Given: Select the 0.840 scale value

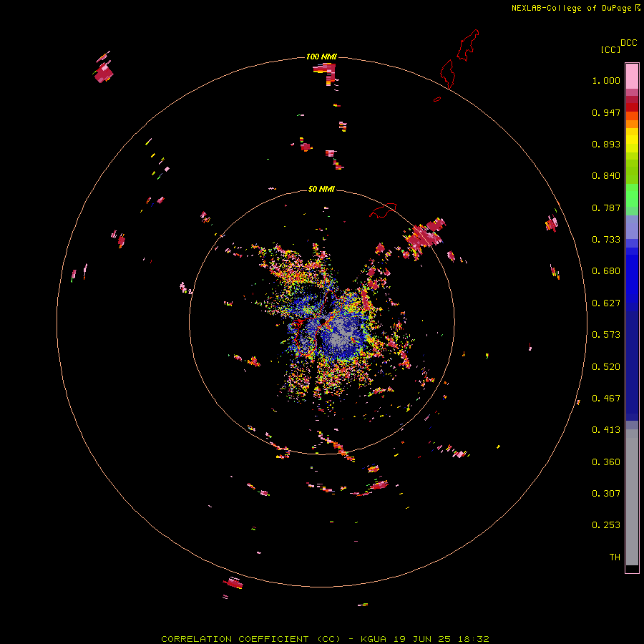Looking at the screenshot, I should tap(606, 176).
